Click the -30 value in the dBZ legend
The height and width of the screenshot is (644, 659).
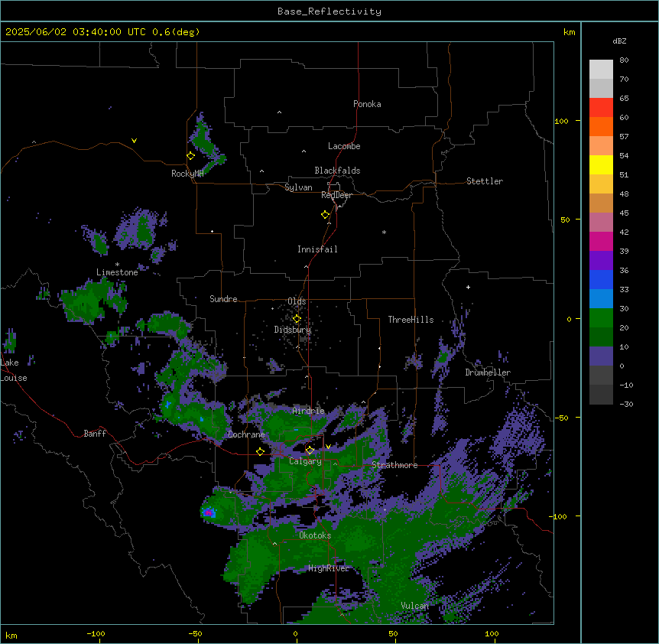tap(626, 404)
